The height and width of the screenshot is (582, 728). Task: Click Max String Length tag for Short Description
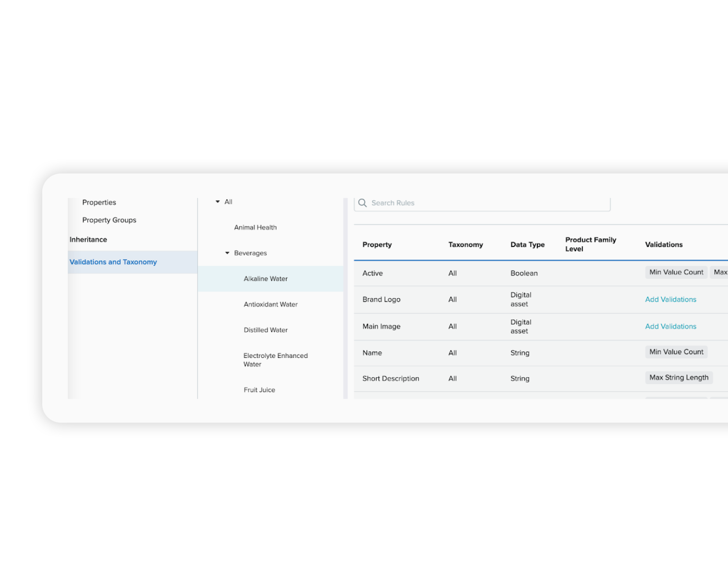click(678, 378)
